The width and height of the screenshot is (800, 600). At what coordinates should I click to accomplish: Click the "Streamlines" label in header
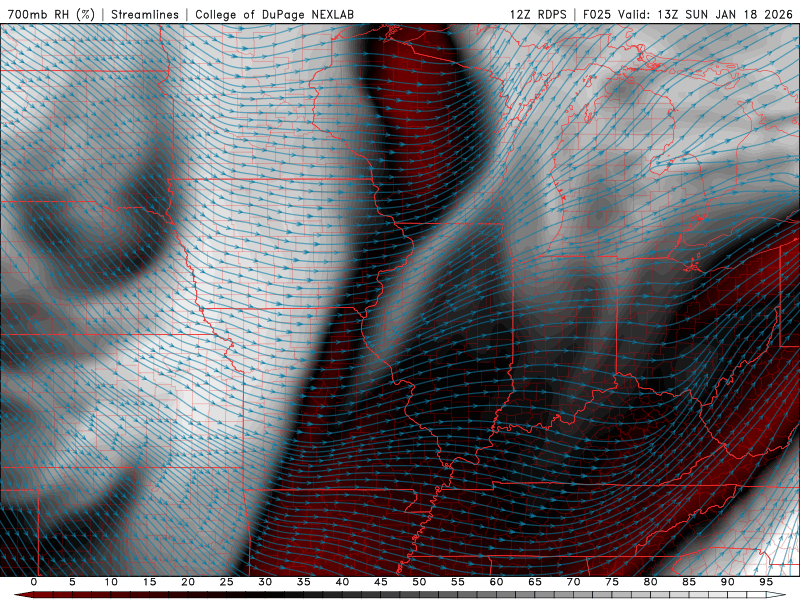145,14
